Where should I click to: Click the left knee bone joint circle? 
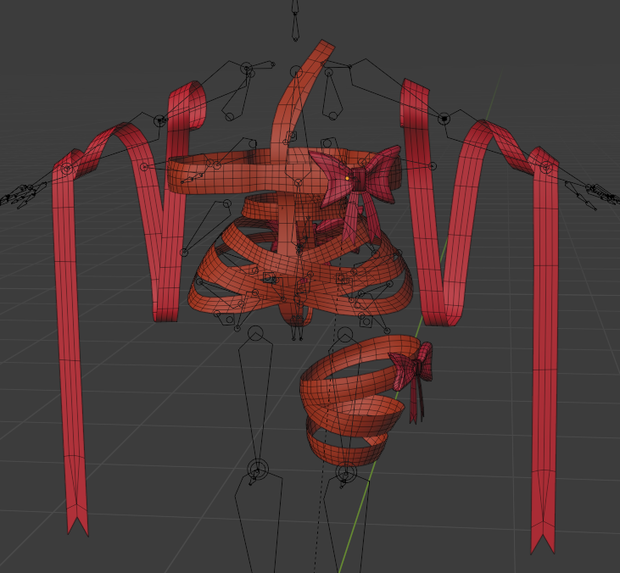(x=257, y=470)
